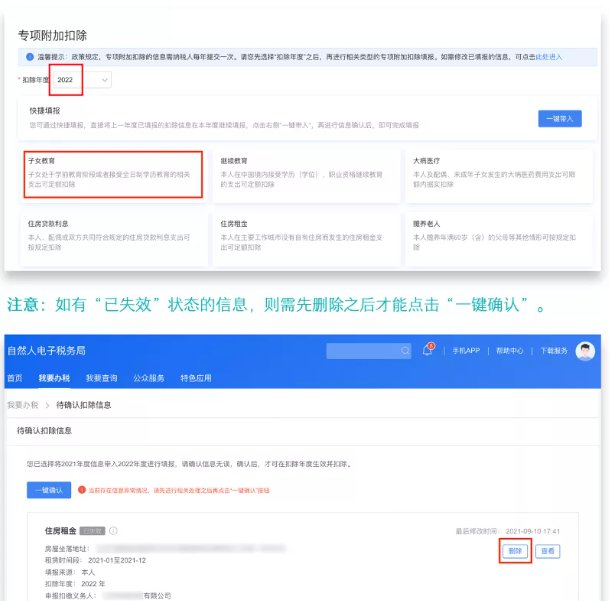This screenshot has height=601, width=610.
Task: Select the 住房贷款利息 deduction card
Action: pyautogui.click(x=113, y=239)
